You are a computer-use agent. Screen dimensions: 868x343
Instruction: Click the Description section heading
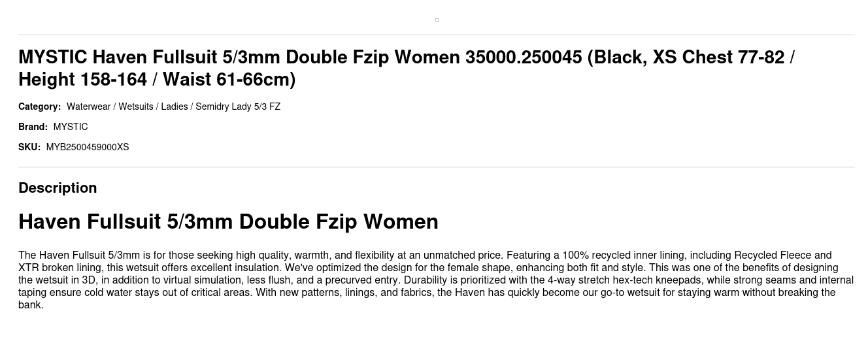tap(58, 188)
